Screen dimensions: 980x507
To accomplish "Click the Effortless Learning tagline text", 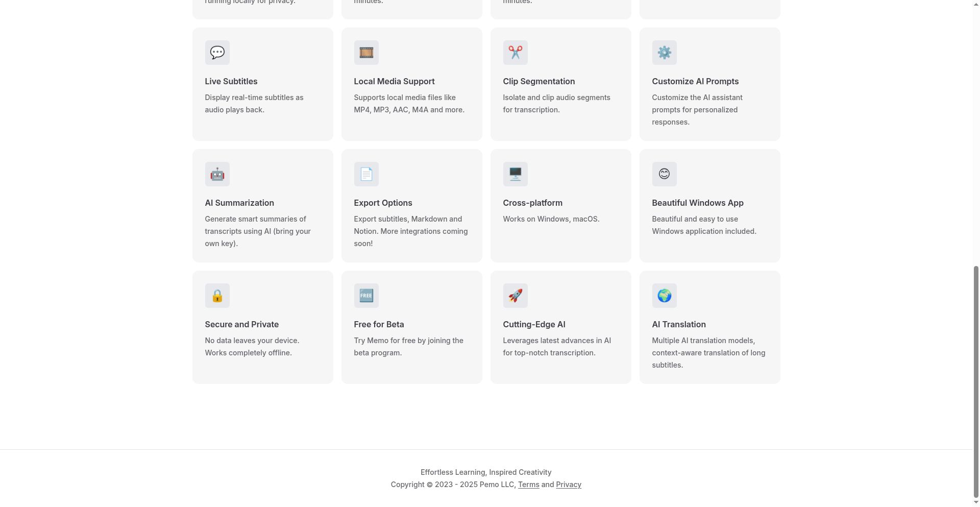I will tap(485, 472).
